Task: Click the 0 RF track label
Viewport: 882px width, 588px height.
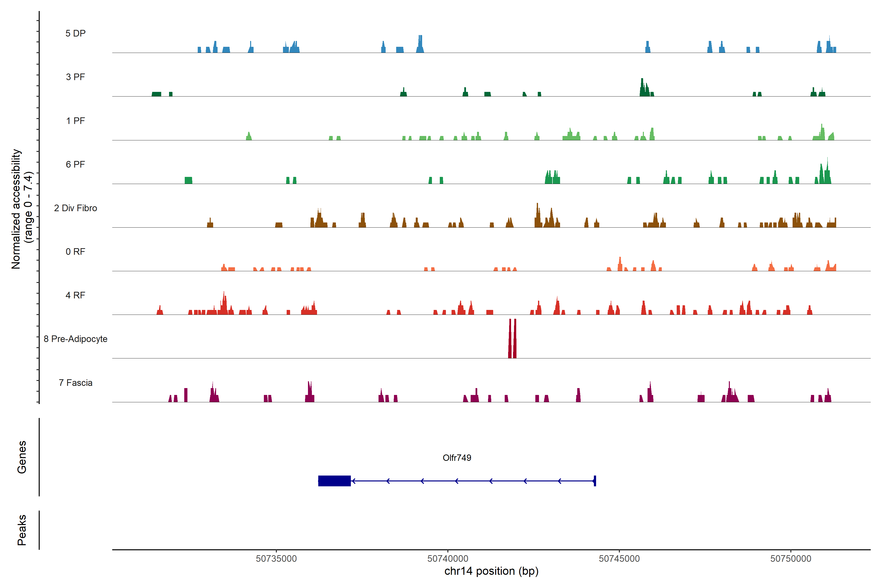Action: click(75, 252)
